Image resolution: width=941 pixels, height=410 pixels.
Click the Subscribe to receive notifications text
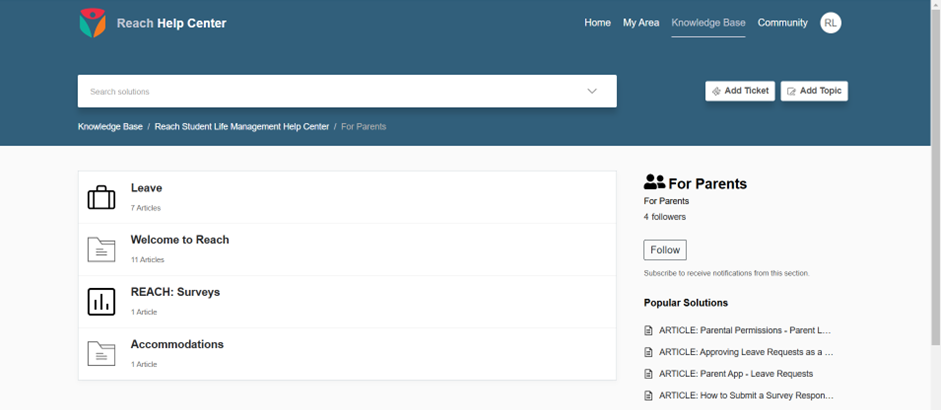pos(726,273)
